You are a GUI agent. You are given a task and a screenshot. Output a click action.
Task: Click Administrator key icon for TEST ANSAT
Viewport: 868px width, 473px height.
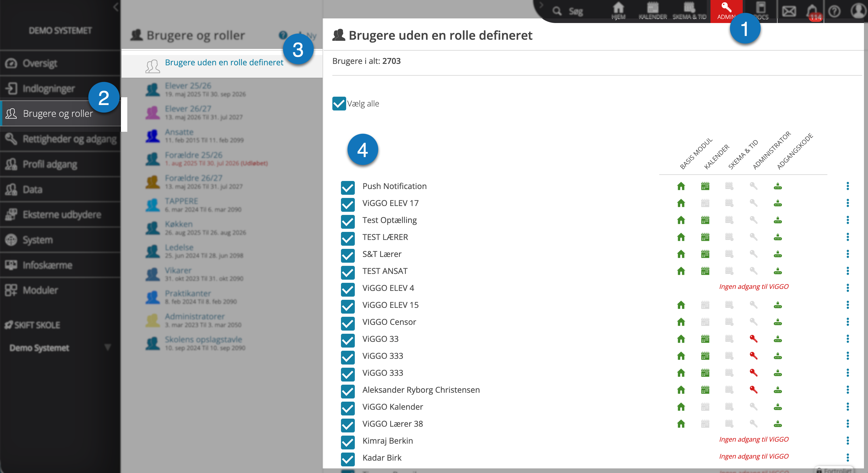[753, 271]
